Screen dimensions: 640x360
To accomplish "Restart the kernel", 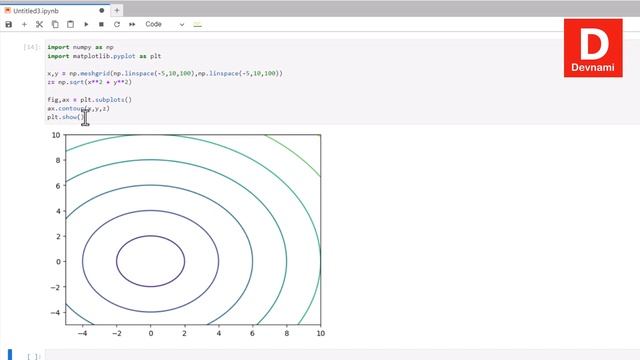I will [x=117, y=24].
